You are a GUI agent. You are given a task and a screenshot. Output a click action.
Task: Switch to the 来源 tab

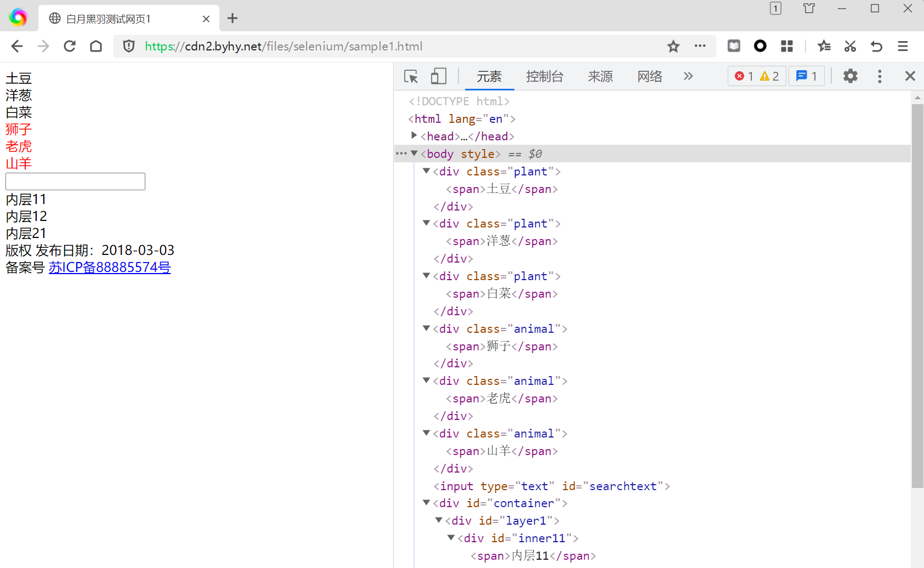(600, 76)
